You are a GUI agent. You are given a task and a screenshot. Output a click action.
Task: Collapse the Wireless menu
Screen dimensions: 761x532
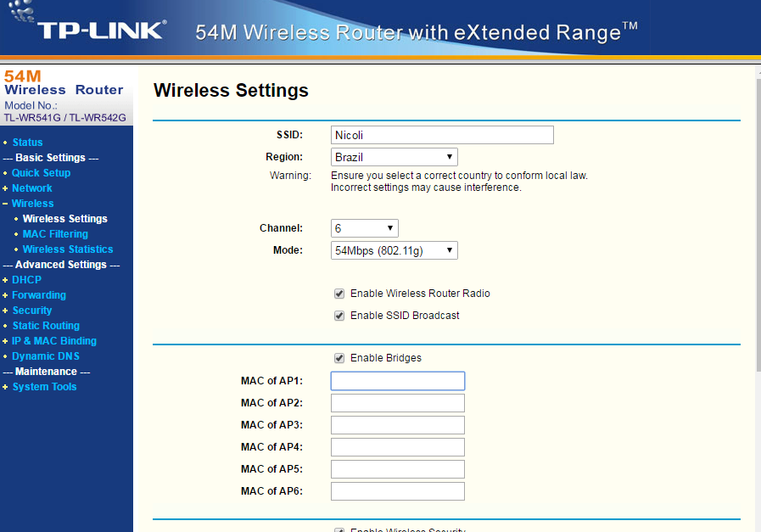[32, 204]
